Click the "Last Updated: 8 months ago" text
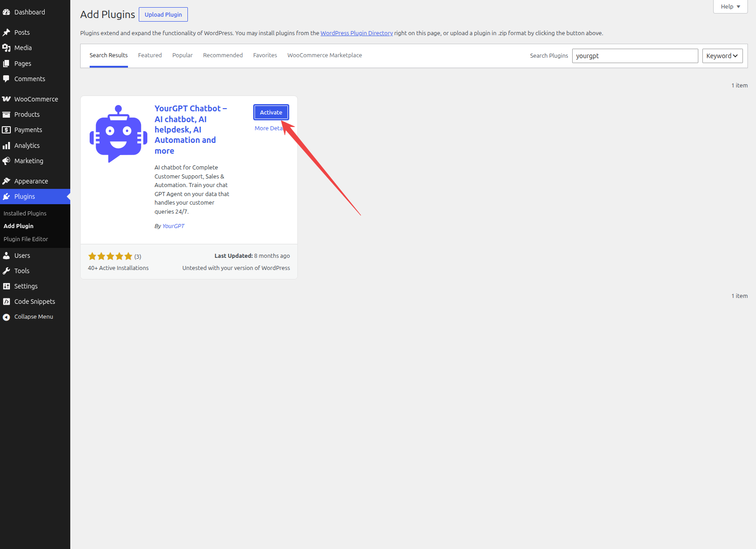Image resolution: width=756 pixels, height=549 pixels. 252,256
